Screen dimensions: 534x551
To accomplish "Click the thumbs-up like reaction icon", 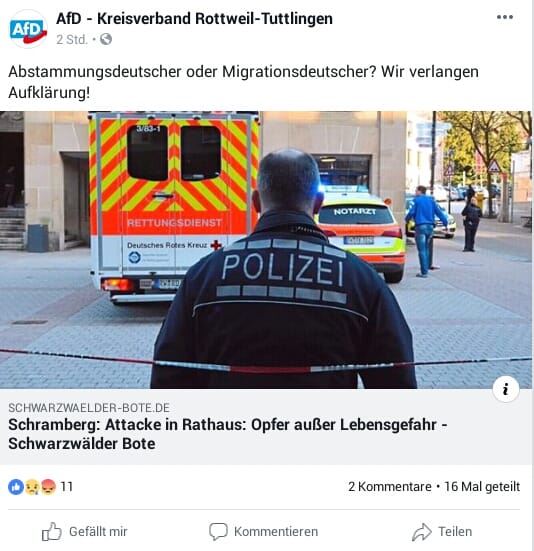I will pyautogui.click(x=16, y=487).
